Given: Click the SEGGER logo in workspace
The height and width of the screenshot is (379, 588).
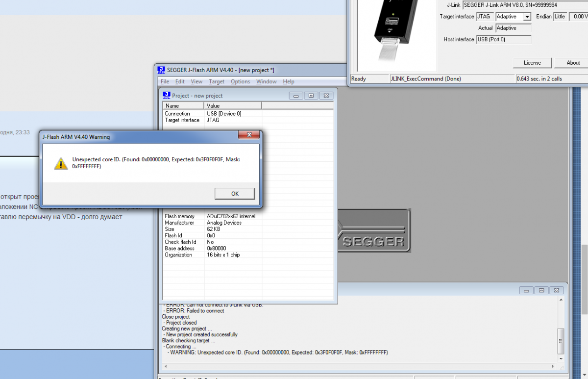Looking at the screenshot, I should tap(374, 231).
